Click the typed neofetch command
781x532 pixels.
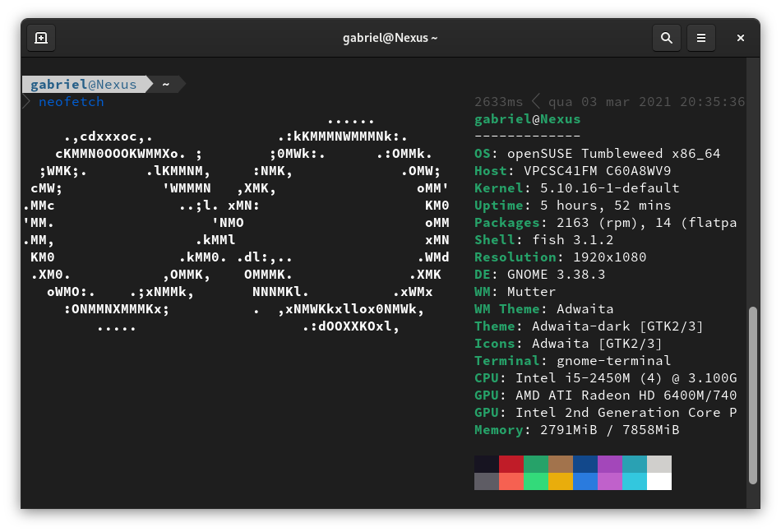pyautogui.click(x=72, y=102)
